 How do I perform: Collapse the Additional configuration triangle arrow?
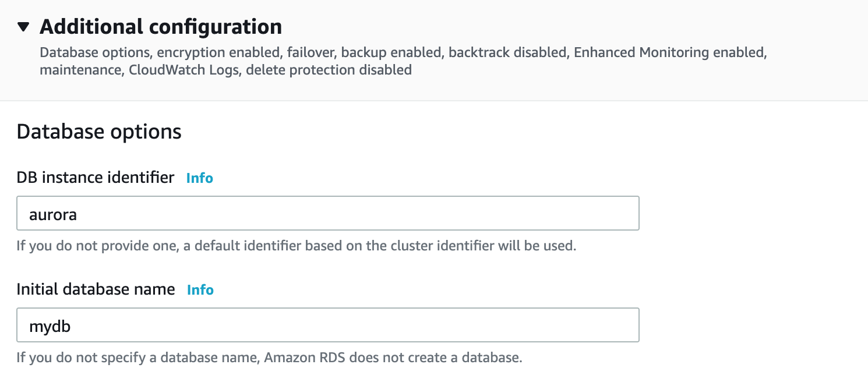point(23,27)
